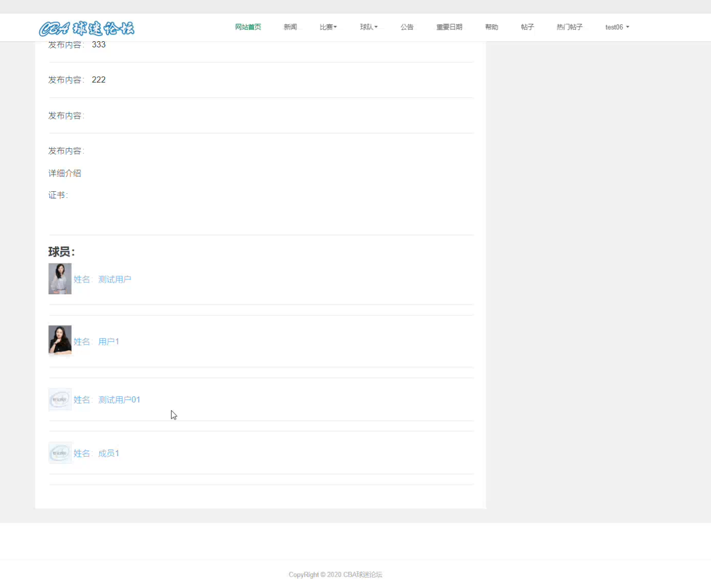Expand the 比赛 dropdown menu
The width and height of the screenshot is (711, 588).
[328, 27]
